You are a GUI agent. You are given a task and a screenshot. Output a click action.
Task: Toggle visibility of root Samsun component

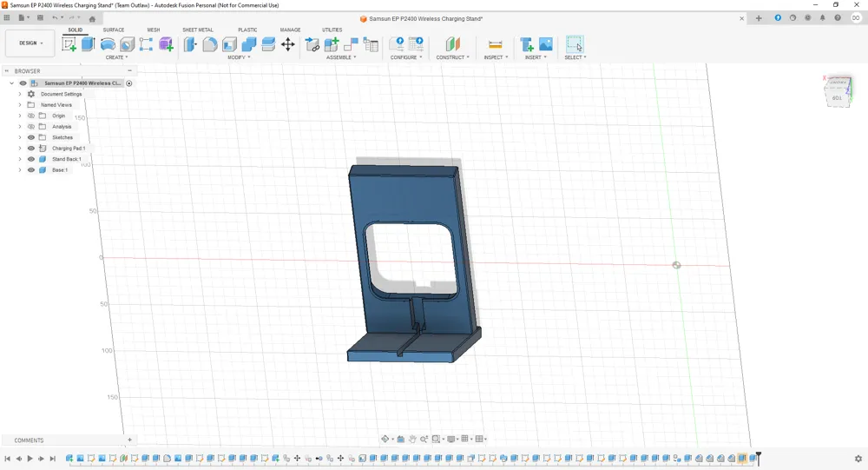(23, 83)
